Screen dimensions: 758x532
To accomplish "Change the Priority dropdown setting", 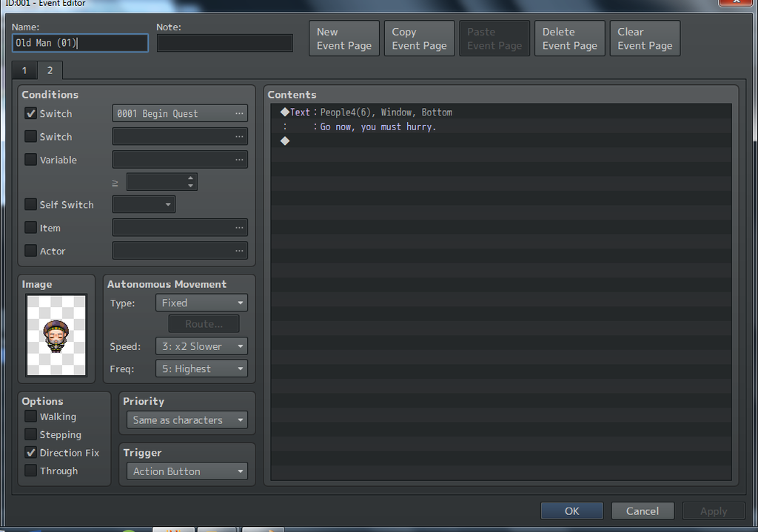I will pos(187,420).
